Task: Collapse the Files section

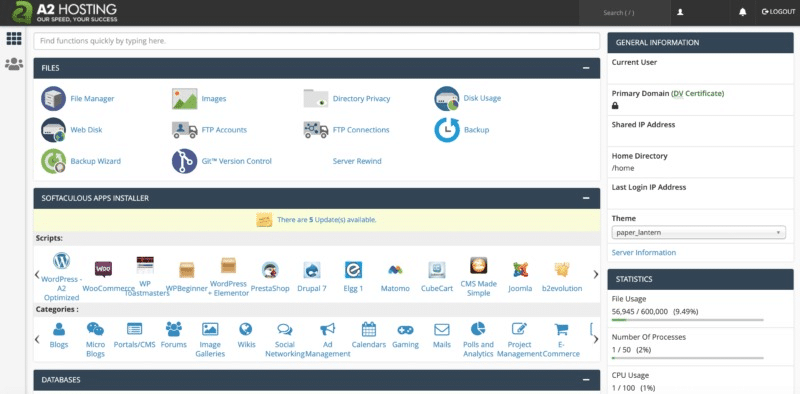Action: (586, 68)
